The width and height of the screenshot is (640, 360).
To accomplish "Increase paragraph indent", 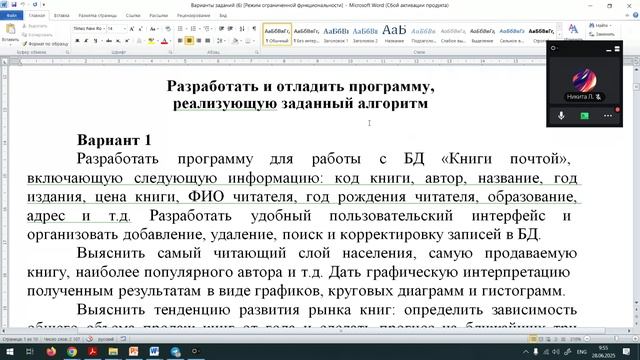I will click(230, 29).
